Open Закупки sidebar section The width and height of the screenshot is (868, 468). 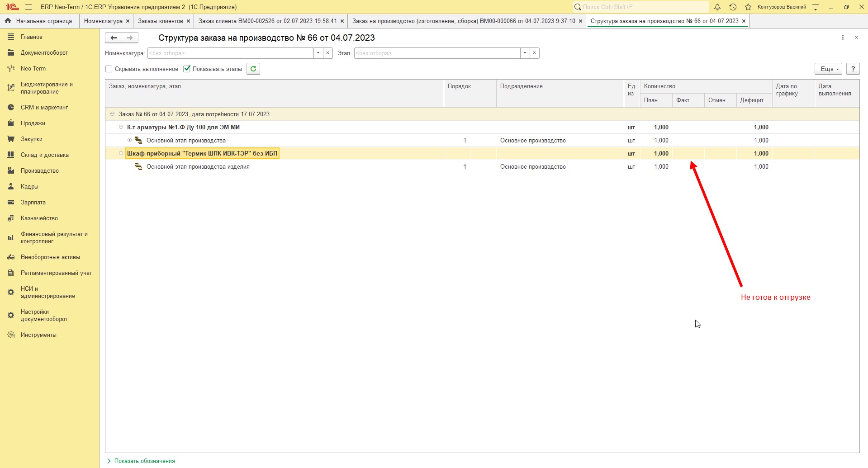[x=32, y=139]
